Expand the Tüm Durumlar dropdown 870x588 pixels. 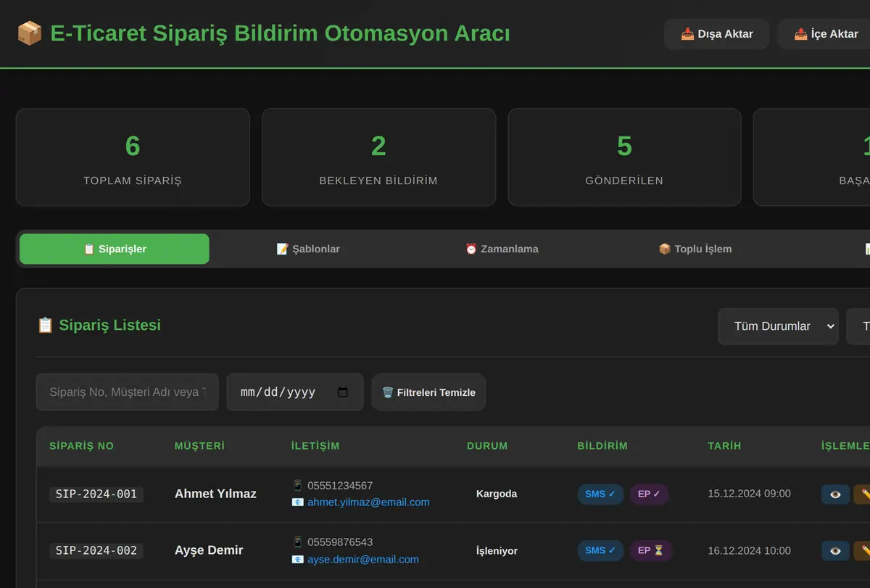778,326
